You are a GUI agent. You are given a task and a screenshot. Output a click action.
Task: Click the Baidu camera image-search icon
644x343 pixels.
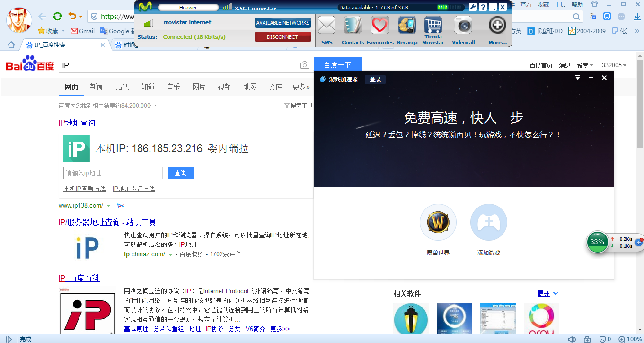[x=305, y=65]
